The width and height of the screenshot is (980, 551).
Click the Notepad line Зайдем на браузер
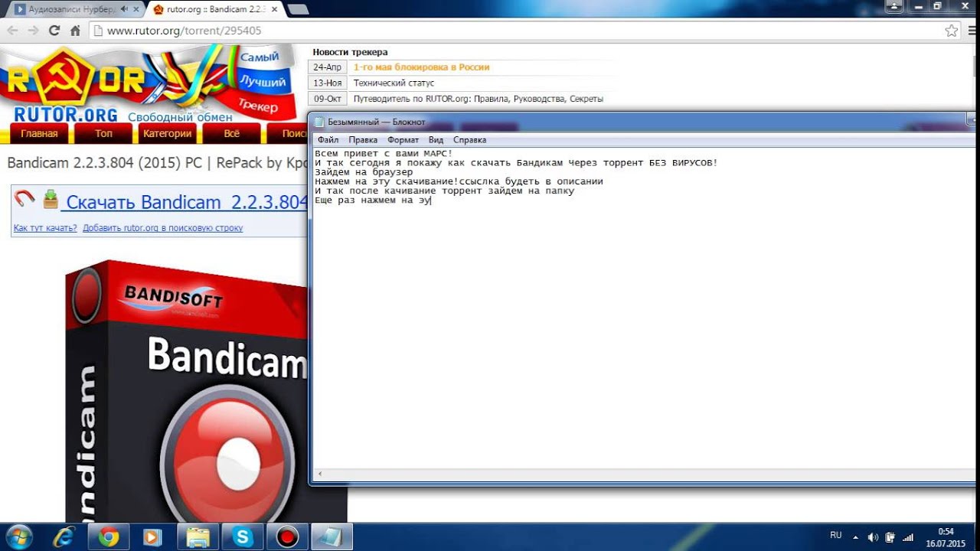tap(364, 172)
